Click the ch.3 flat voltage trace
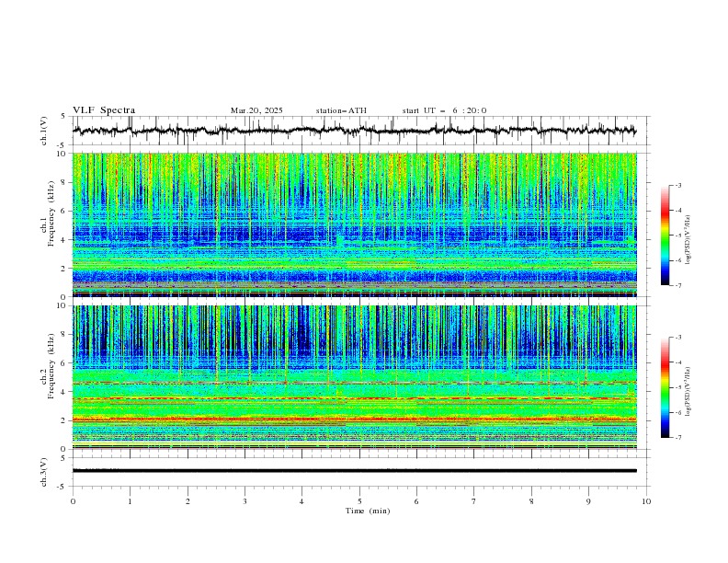The height and width of the screenshot is (563, 728). 355,471
